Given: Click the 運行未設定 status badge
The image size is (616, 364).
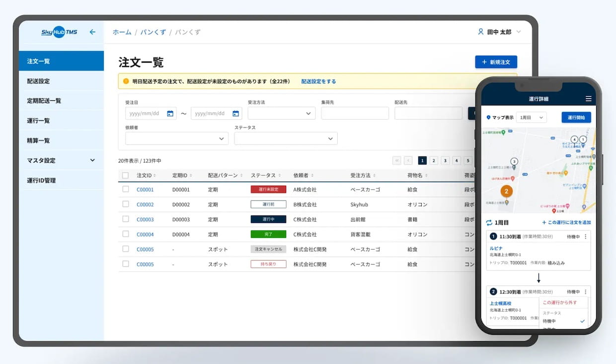Looking at the screenshot, I should coord(268,189).
